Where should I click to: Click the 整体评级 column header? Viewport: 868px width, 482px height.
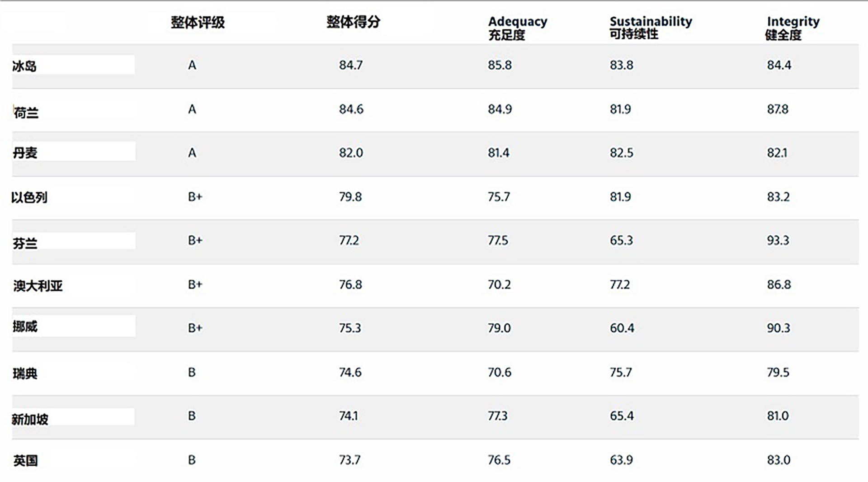point(198,22)
